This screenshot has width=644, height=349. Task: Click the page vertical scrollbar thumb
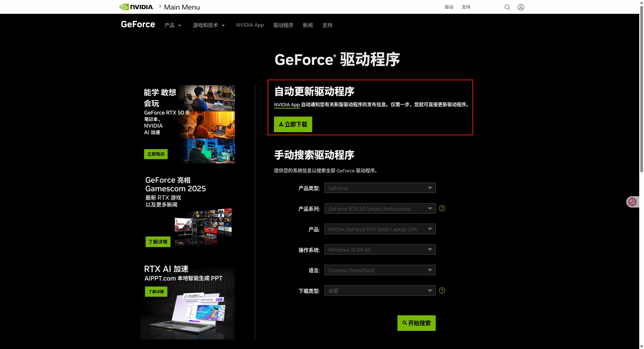point(641,89)
